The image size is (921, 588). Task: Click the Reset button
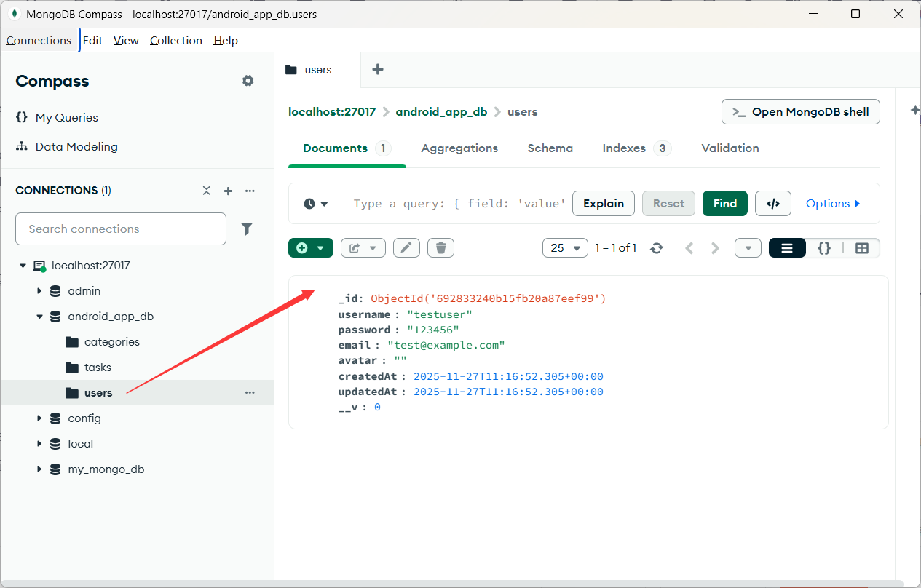click(668, 204)
